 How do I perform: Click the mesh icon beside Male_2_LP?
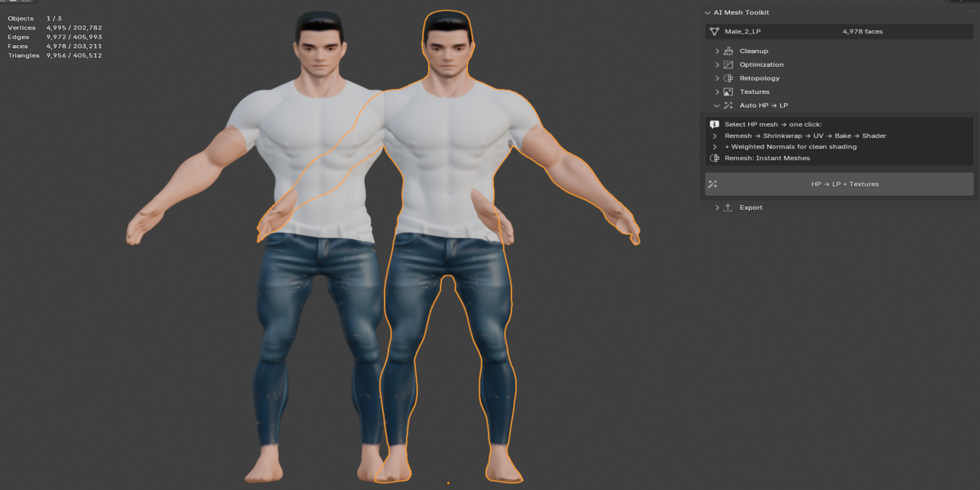pyautogui.click(x=714, y=32)
